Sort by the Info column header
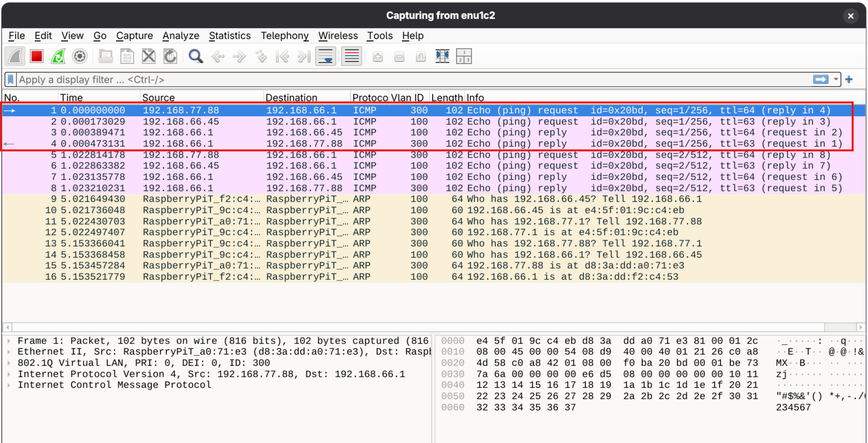868x443 pixels. [x=665, y=97]
